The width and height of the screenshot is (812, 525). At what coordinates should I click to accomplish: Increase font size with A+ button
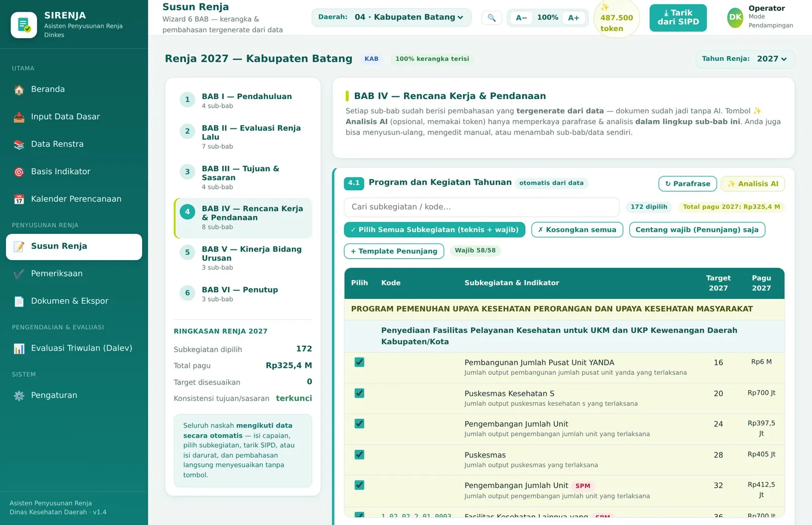click(x=573, y=18)
